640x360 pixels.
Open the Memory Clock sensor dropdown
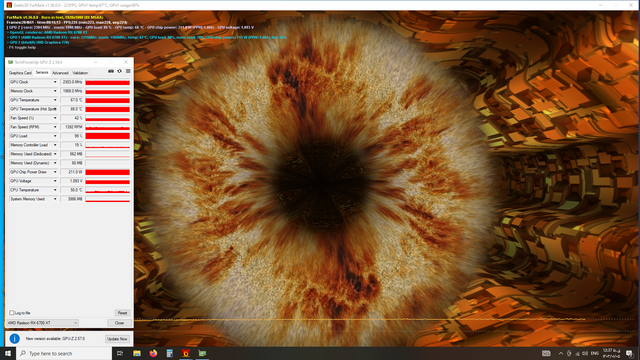coord(55,91)
